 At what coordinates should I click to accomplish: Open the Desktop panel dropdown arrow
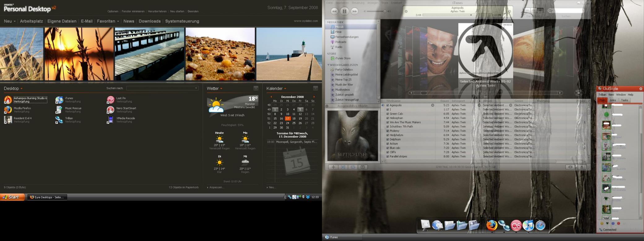coord(21,89)
